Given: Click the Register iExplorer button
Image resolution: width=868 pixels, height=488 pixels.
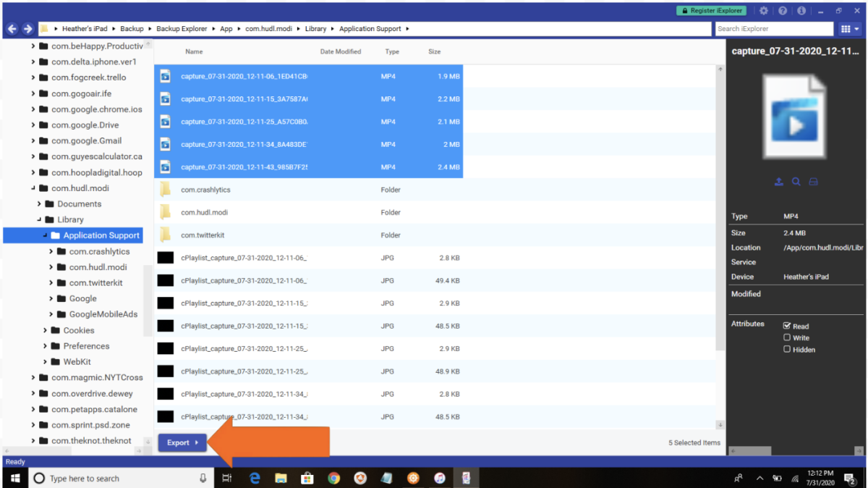Looking at the screenshot, I should 712,10.
